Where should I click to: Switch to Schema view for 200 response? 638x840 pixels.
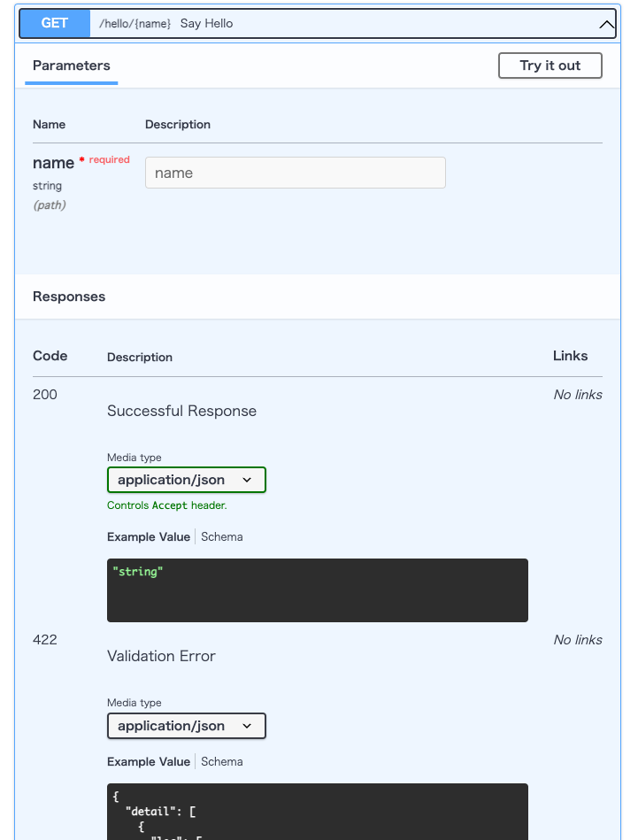pyautogui.click(x=222, y=536)
